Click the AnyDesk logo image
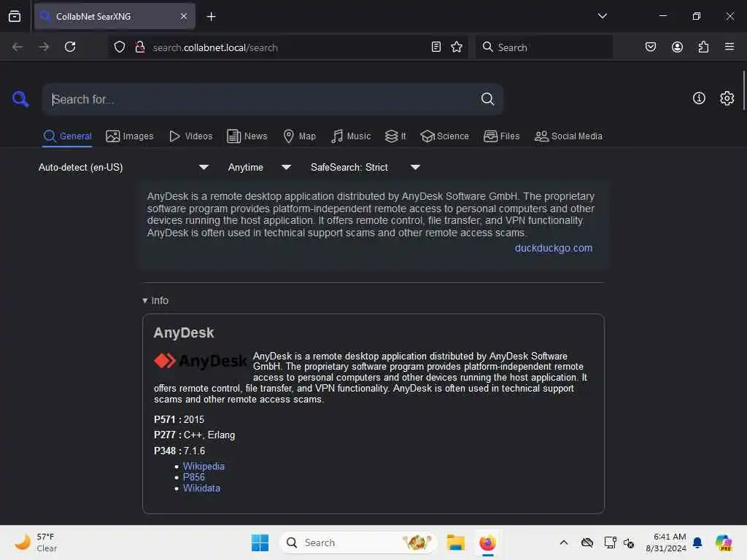The width and height of the screenshot is (747, 560). coord(200,361)
